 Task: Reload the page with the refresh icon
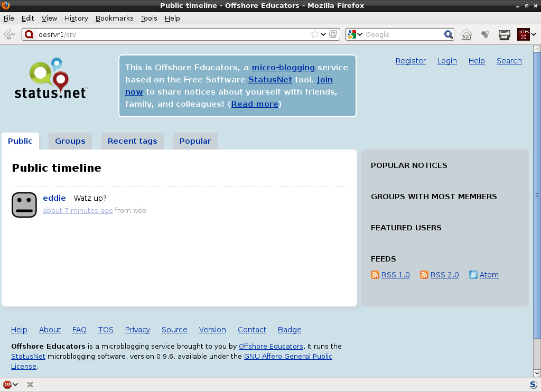(x=333, y=34)
